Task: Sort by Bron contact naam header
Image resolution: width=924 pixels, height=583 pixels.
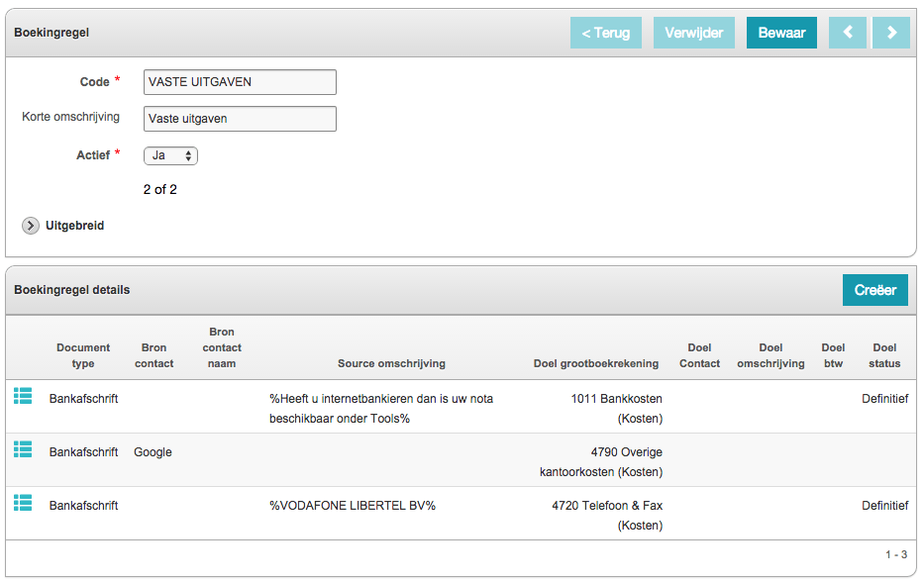Action: click(222, 347)
